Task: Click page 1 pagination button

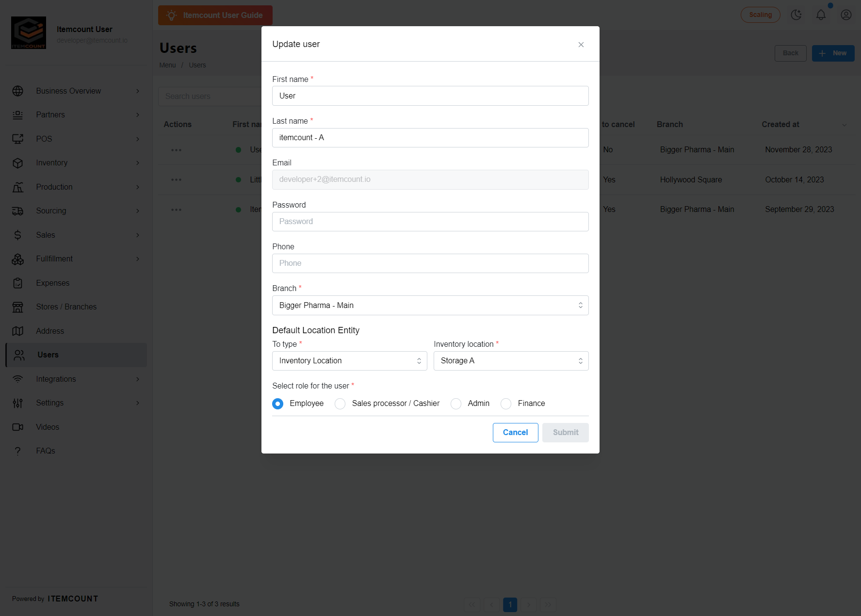Action: point(510,605)
